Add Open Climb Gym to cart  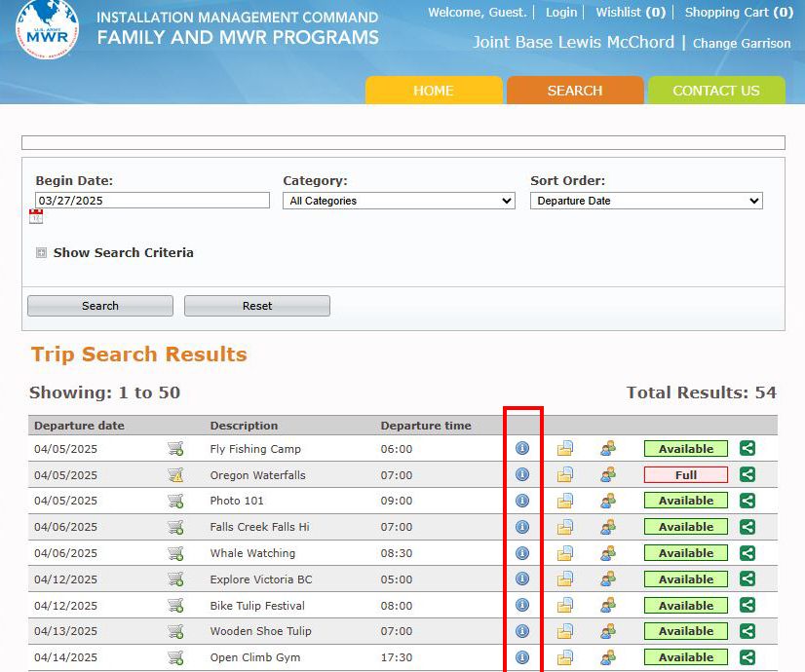click(x=175, y=657)
